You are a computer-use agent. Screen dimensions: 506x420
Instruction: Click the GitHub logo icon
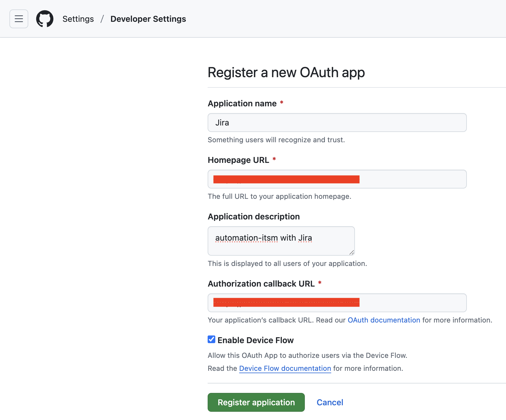[45, 19]
